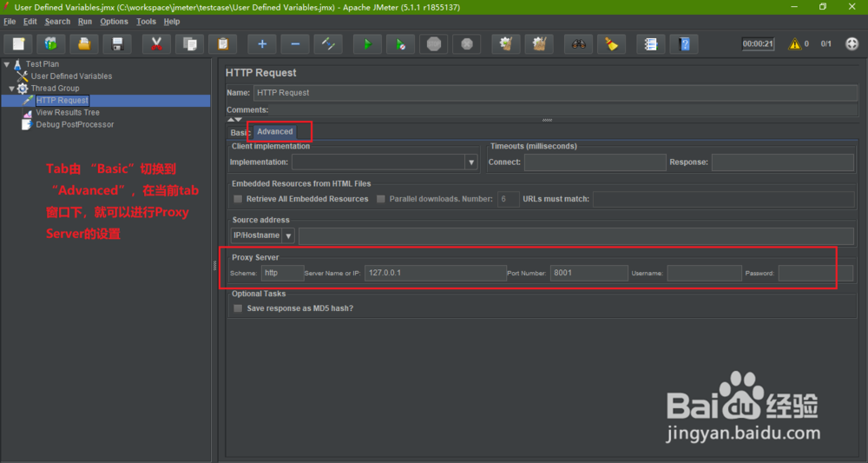Cut selected element with scissors icon
This screenshot has height=463, width=868.
[156, 44]
